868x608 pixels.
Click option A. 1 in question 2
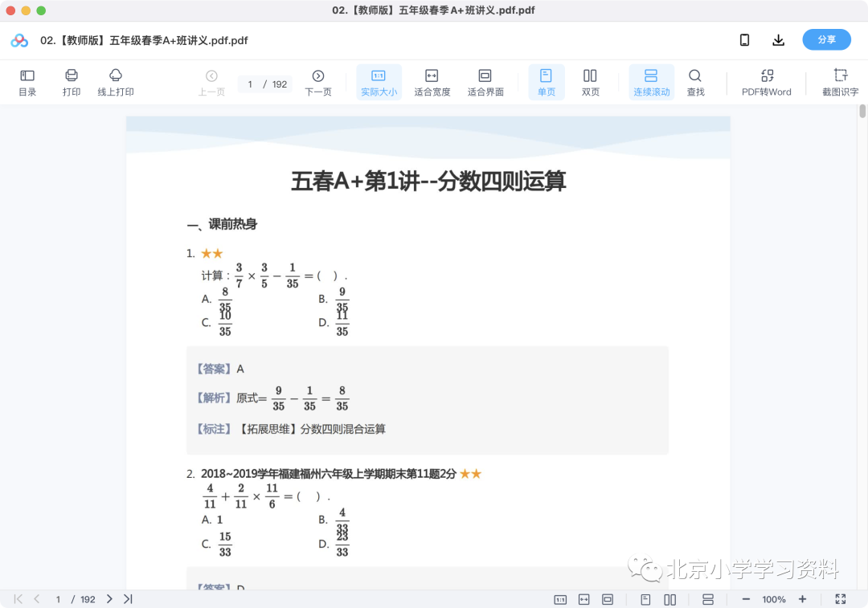(x=212, y=520)
